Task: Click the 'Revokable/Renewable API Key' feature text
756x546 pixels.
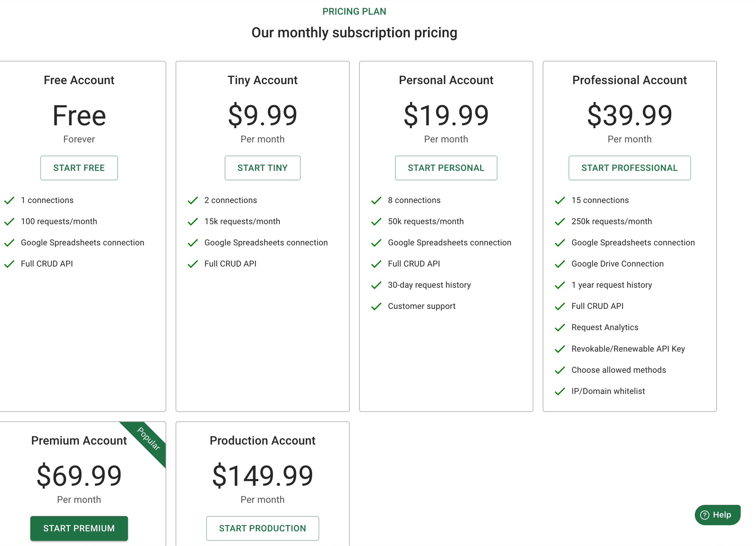Action: click(x=628, y=349)
